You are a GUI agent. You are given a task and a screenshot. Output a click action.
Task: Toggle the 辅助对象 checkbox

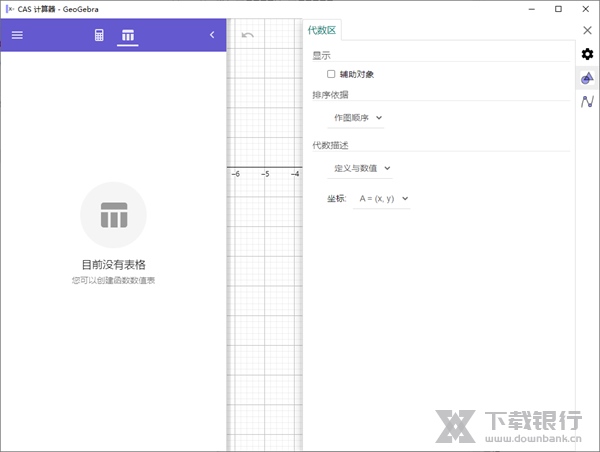click(x=331, y=74)
